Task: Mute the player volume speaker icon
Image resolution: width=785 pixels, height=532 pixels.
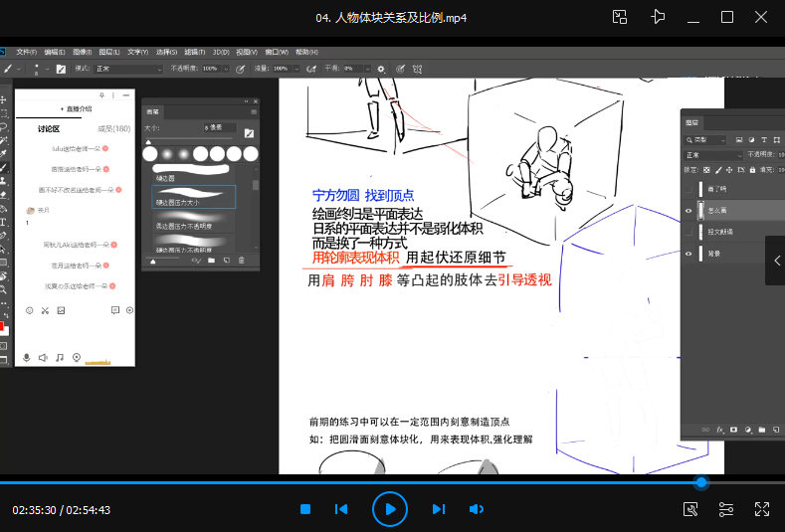Action: click(477, 509)
